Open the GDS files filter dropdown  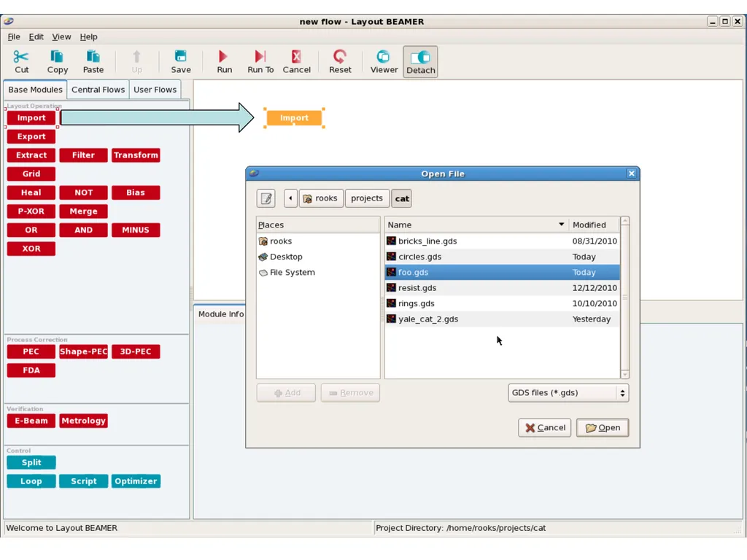568,393
